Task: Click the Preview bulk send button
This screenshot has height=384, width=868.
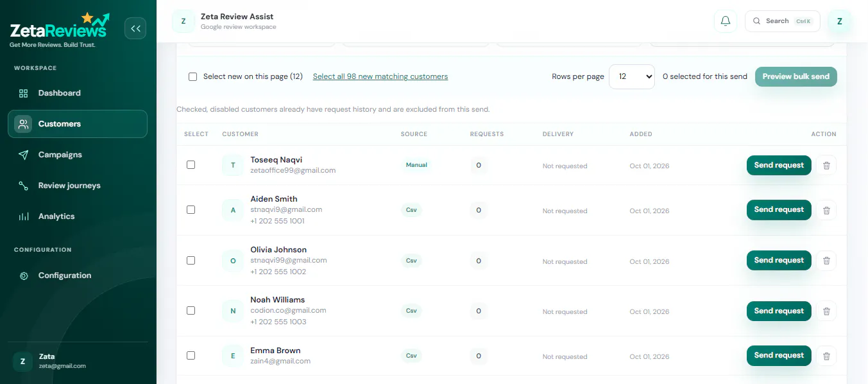Action: point(796,76)
